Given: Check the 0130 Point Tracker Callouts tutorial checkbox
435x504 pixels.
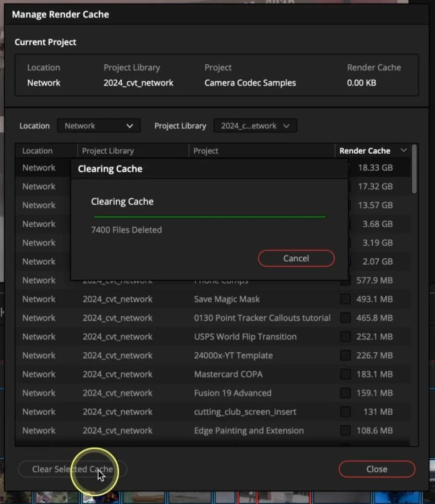Looking at the screenshot, I should 345,318.
